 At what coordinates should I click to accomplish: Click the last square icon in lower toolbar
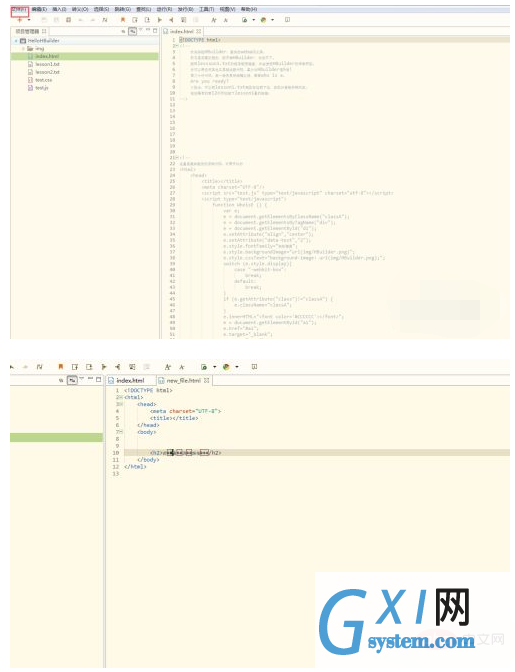click(x=254, y=367)
